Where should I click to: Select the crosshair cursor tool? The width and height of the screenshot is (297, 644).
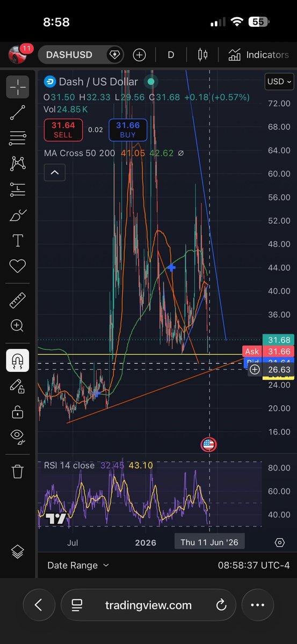[18, 87]
